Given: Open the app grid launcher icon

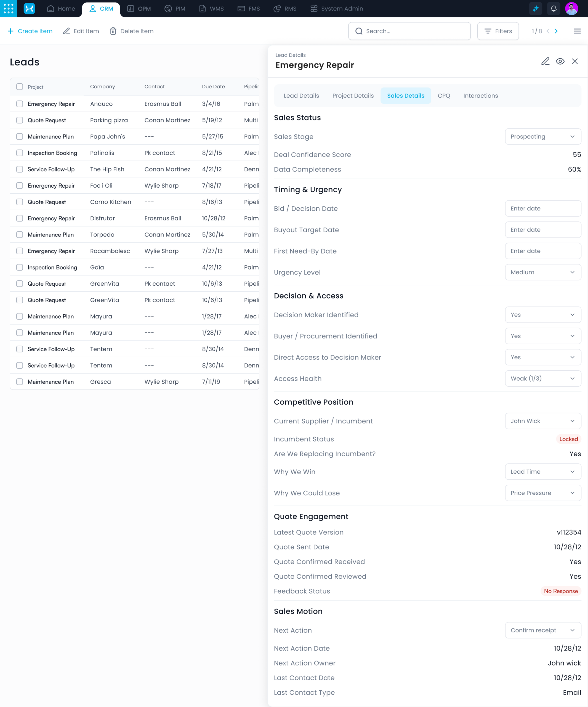Looking at the screenshot, I should (x=8, y=8).
